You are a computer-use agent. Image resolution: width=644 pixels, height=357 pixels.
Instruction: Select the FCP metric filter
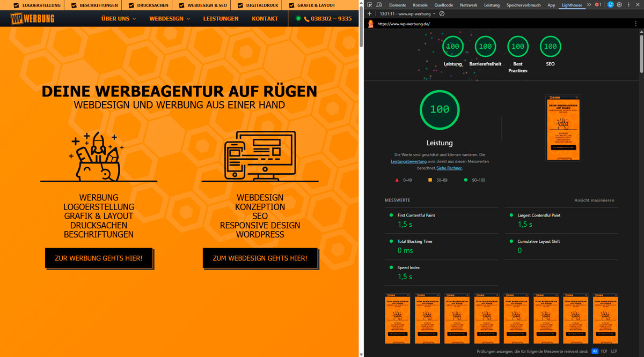604,352
